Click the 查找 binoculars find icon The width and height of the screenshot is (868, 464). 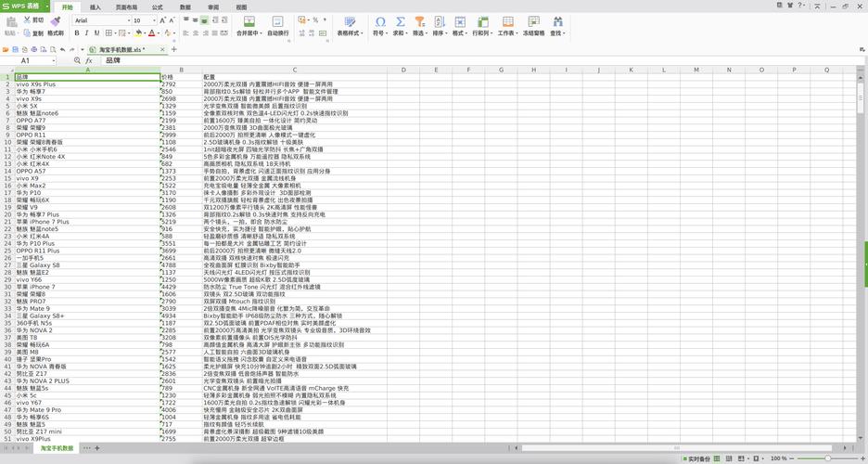tap(557, 21)
